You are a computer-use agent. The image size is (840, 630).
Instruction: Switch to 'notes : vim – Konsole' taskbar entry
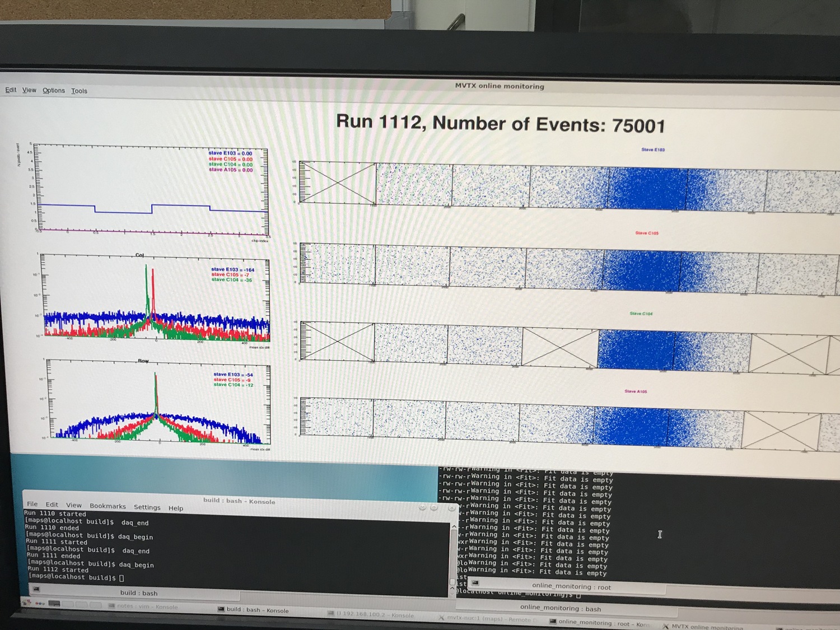143,606
